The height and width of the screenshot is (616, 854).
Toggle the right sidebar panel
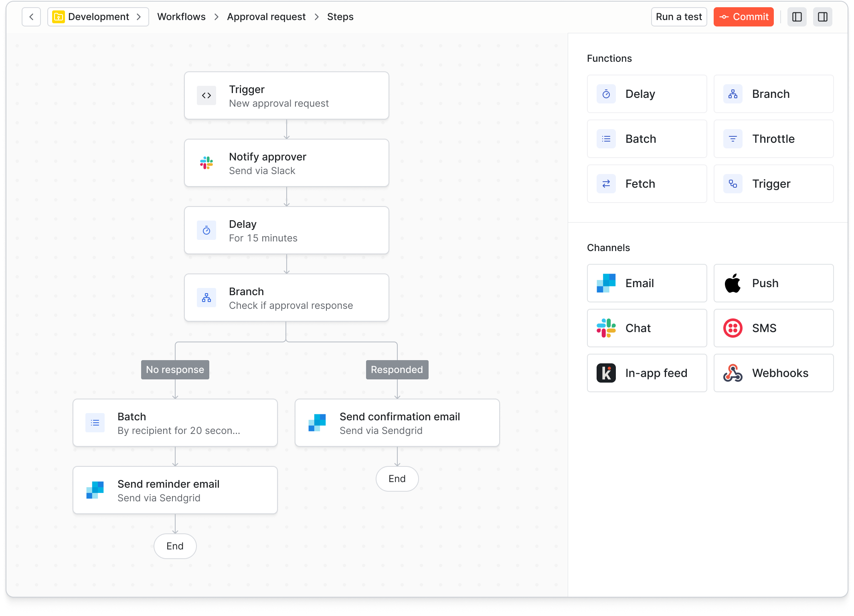coord(823,17)
